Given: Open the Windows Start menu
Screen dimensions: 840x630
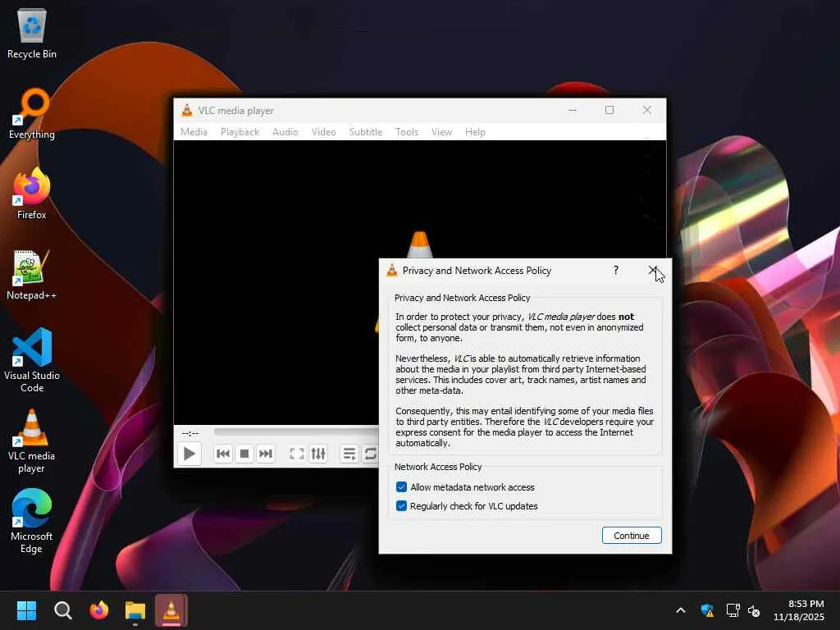Looking at the screenshot, I should [x=26, y=610].
